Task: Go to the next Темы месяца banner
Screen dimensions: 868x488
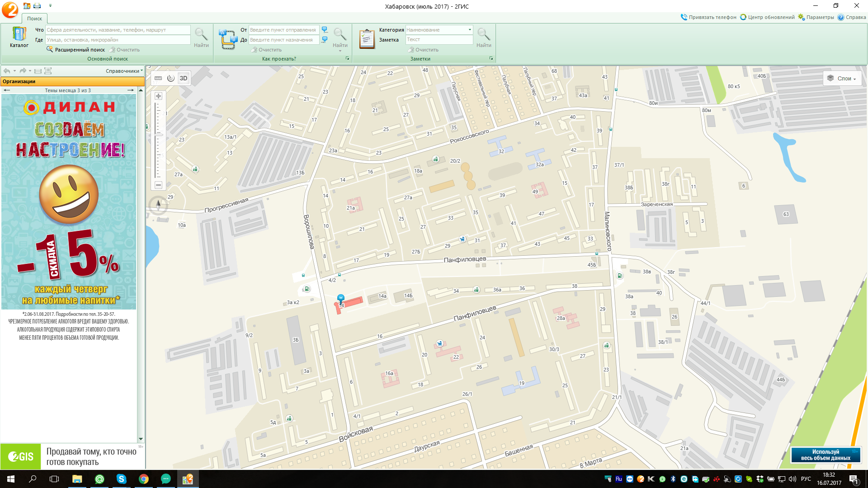Action: pyautogui.click(x=131, y=90)
